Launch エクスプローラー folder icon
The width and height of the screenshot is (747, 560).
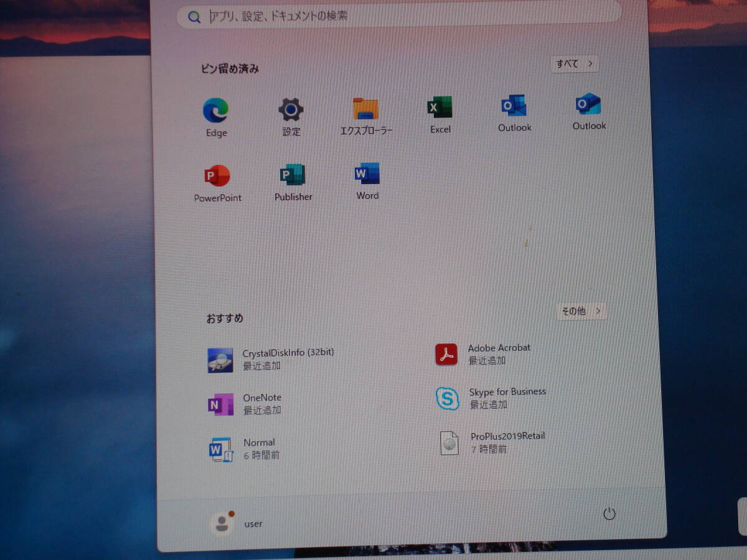(x=365, y=109)
